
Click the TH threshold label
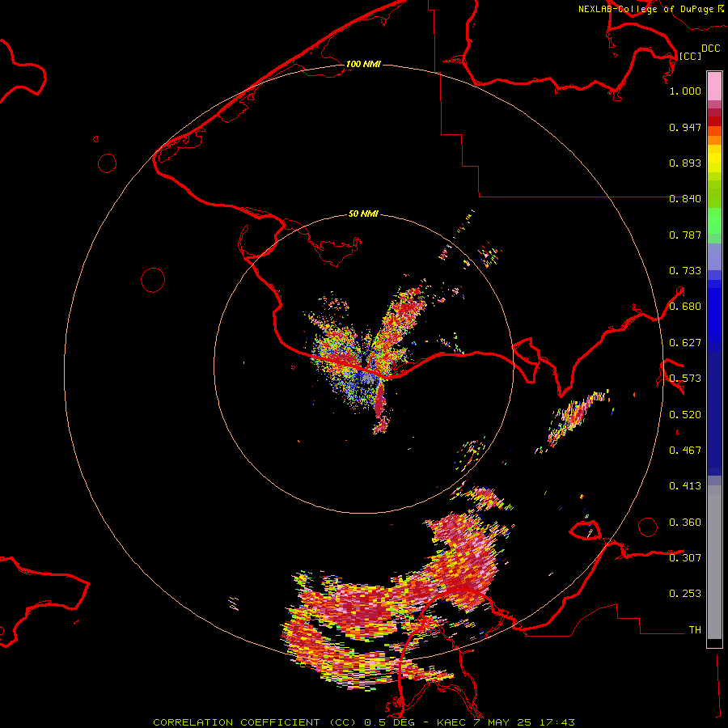695,630
